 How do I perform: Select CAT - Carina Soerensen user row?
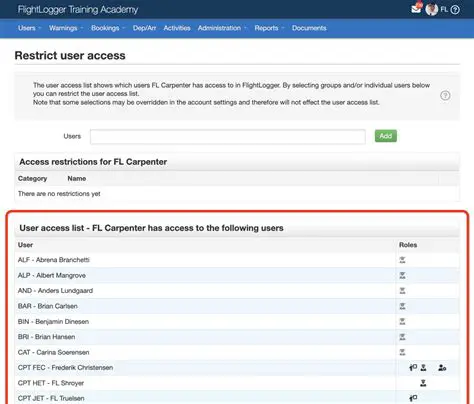[237, 352]
